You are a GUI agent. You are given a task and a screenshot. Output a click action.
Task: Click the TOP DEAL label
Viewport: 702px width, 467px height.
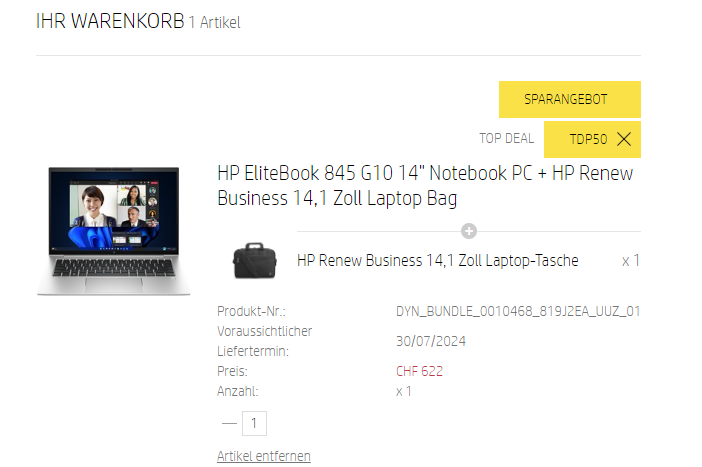(506, 138)
